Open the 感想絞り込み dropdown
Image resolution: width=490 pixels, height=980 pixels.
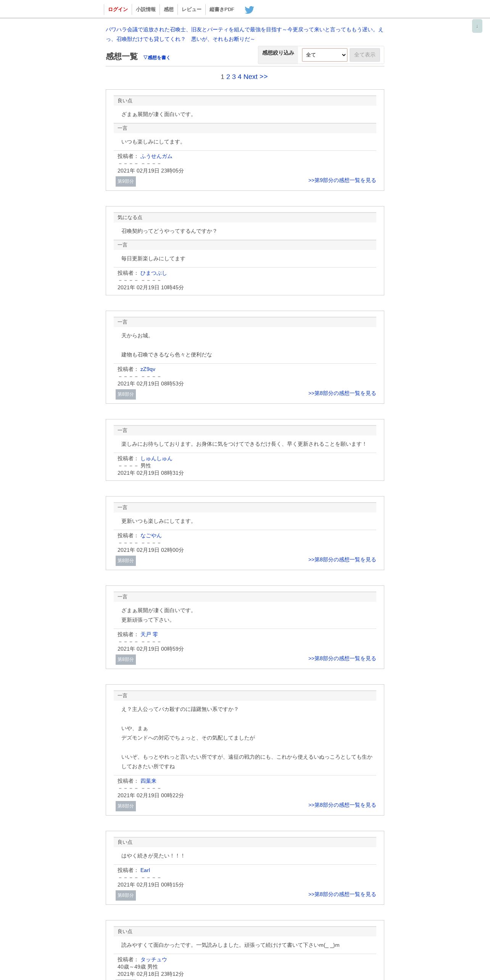[324, 55]
